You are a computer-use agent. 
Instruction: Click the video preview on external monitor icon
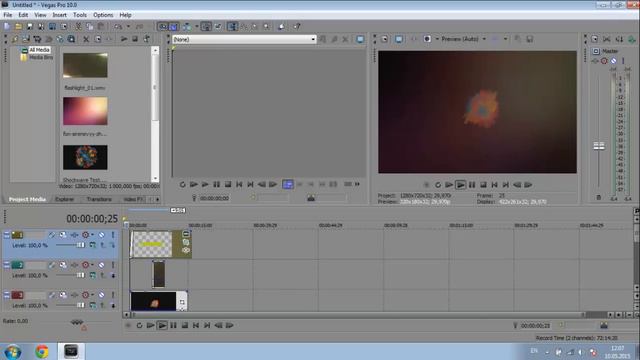pyautogui.click(x=399, y=39)
